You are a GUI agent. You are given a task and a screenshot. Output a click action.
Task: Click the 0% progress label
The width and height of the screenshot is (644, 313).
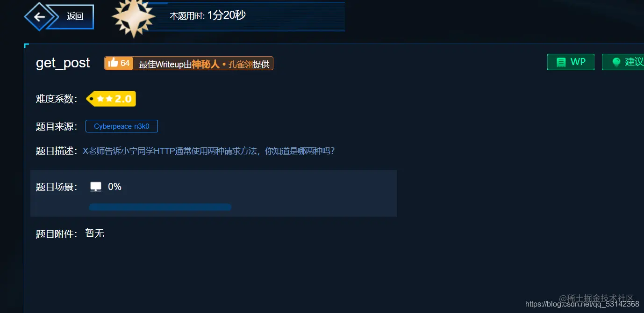coord(115,187)
